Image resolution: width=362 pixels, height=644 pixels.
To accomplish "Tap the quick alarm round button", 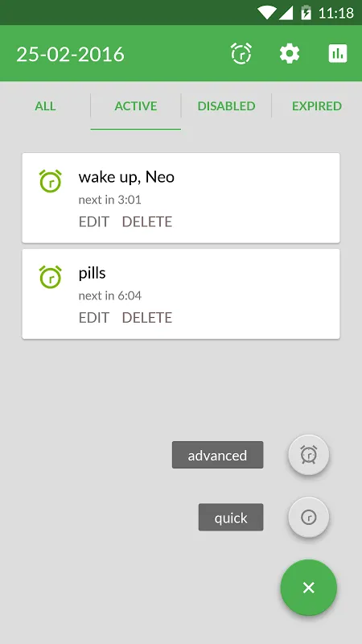I will point(309,518).
